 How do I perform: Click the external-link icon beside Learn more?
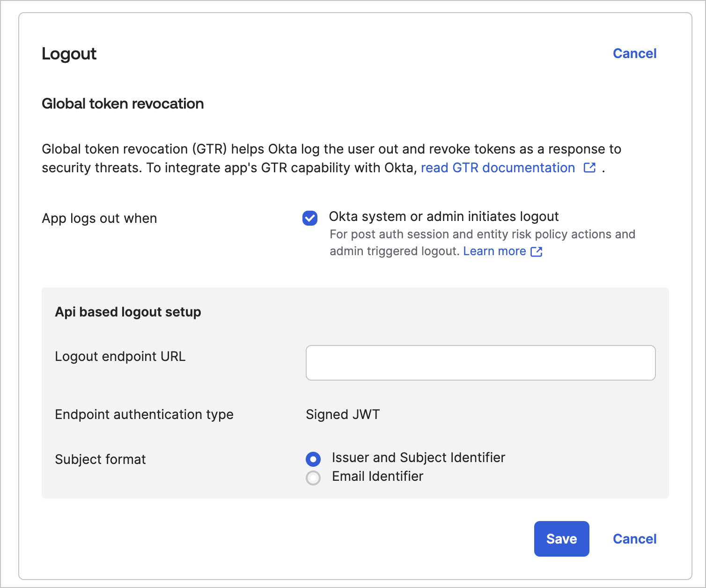point(537,251)
